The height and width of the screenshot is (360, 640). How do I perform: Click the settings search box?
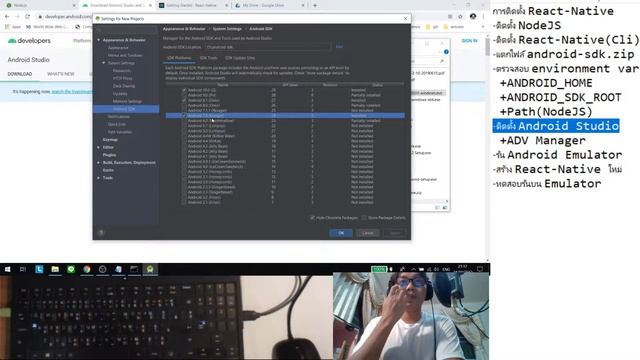click(x=126, y=29)
